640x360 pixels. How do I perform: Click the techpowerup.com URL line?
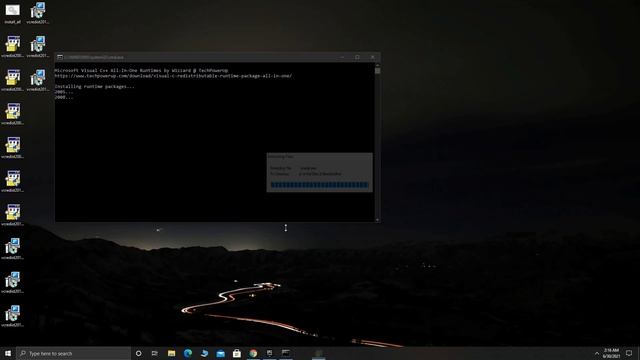[x=173, y=76]
